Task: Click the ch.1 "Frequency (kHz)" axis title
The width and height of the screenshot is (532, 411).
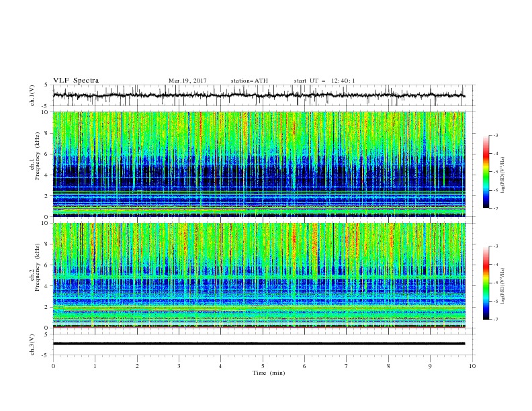Action: 38,156
